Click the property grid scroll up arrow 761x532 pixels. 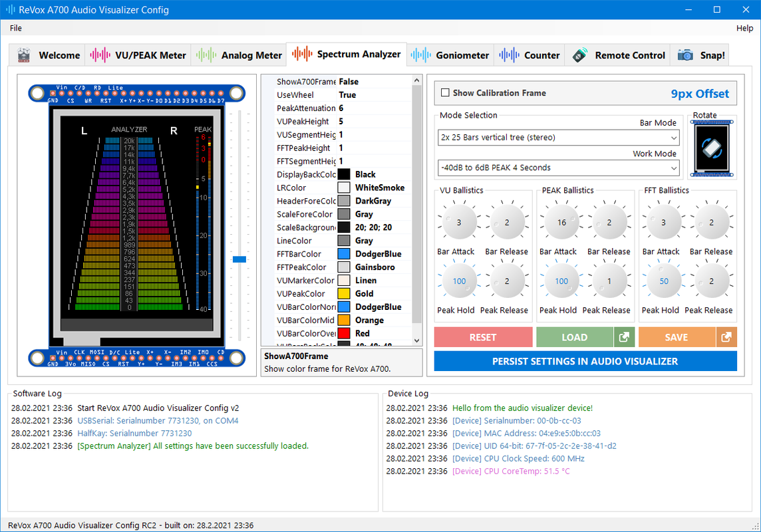[x=417, y=80]
